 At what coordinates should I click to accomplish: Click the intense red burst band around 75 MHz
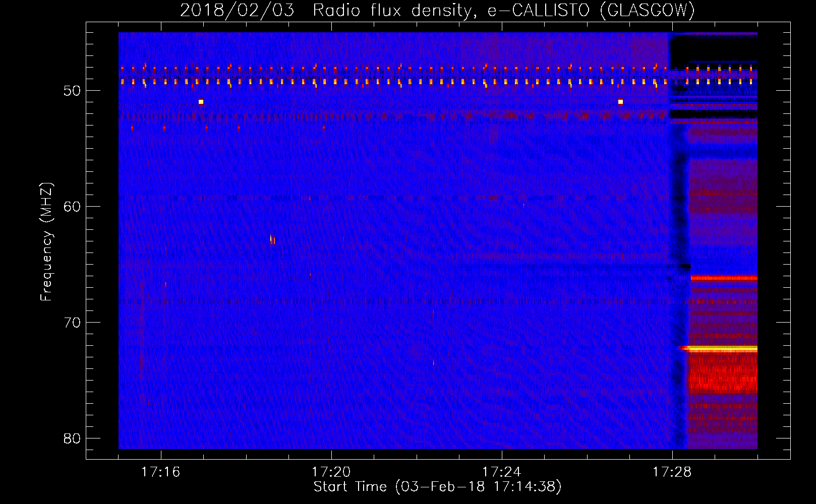(x=723, y=373)
